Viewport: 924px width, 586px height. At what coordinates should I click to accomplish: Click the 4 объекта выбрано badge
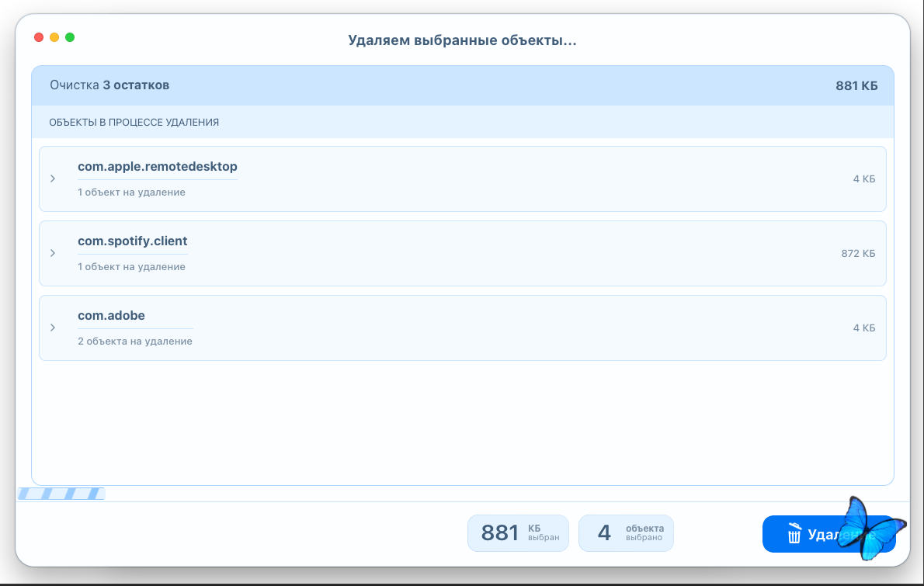pos(626,533)
